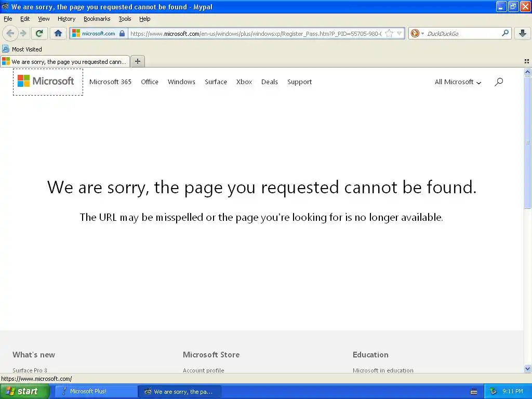Screen dimensions: 532x399
Task: Open the File menu
Action: tap(8, 19)
